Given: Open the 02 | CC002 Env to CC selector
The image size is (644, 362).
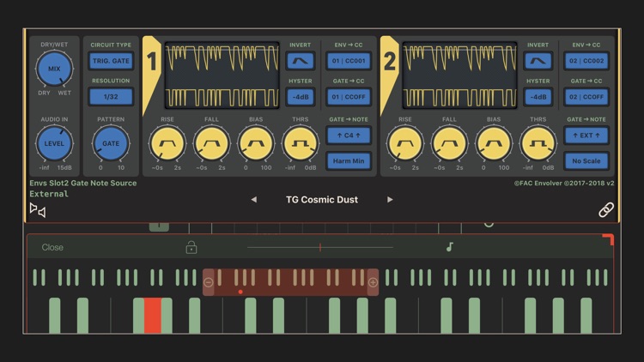Looking at the screenshot, I should (x=586, y=61).
